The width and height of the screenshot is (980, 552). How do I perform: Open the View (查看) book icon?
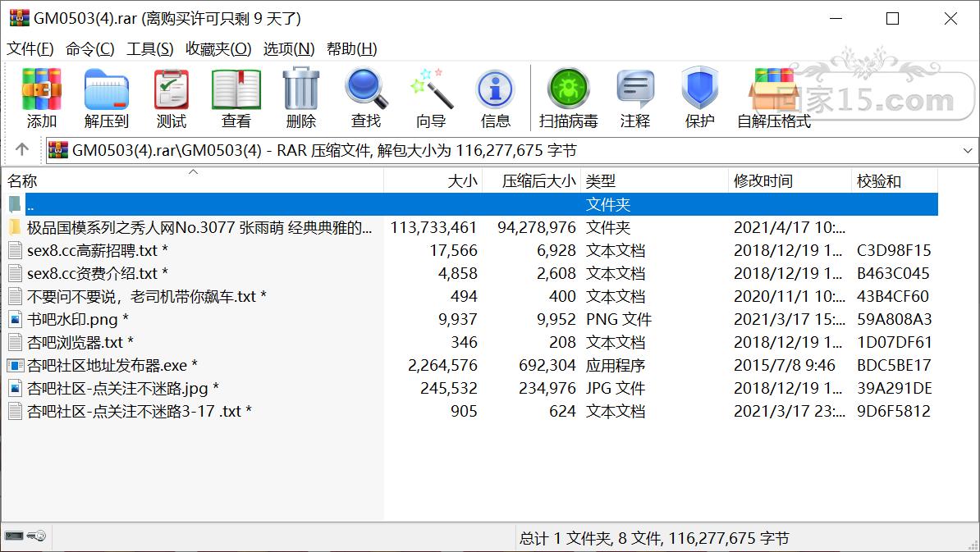[x=236, y=89]
